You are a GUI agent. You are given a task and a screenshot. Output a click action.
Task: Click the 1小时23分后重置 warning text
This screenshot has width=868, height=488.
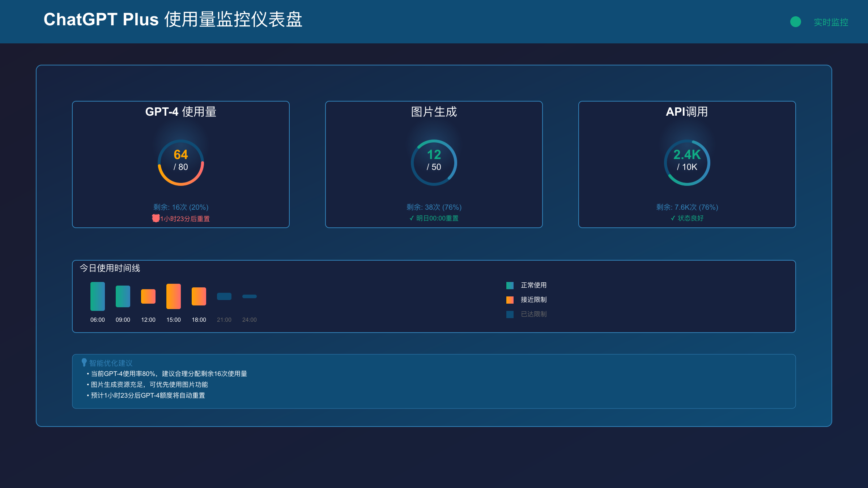(185, 219)
